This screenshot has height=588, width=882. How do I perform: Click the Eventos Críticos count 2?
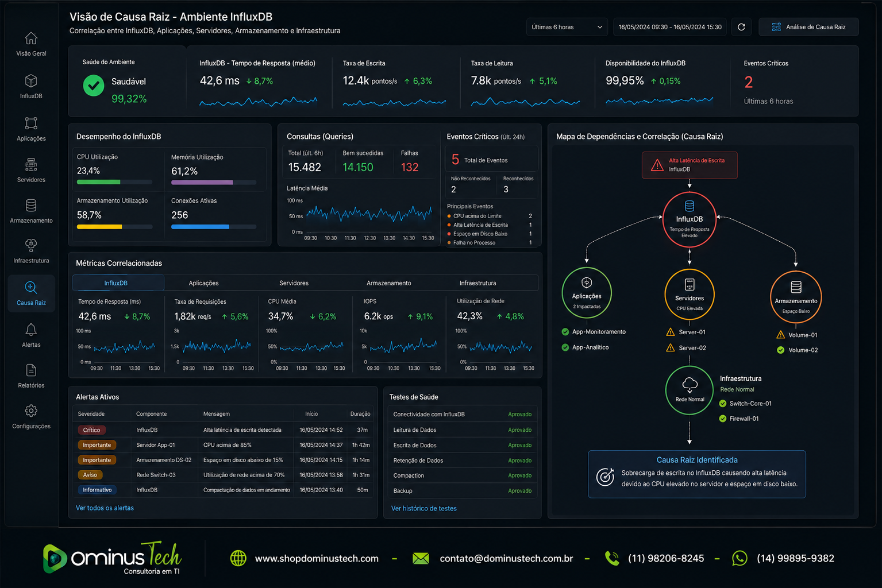click(x=748, y=82)
